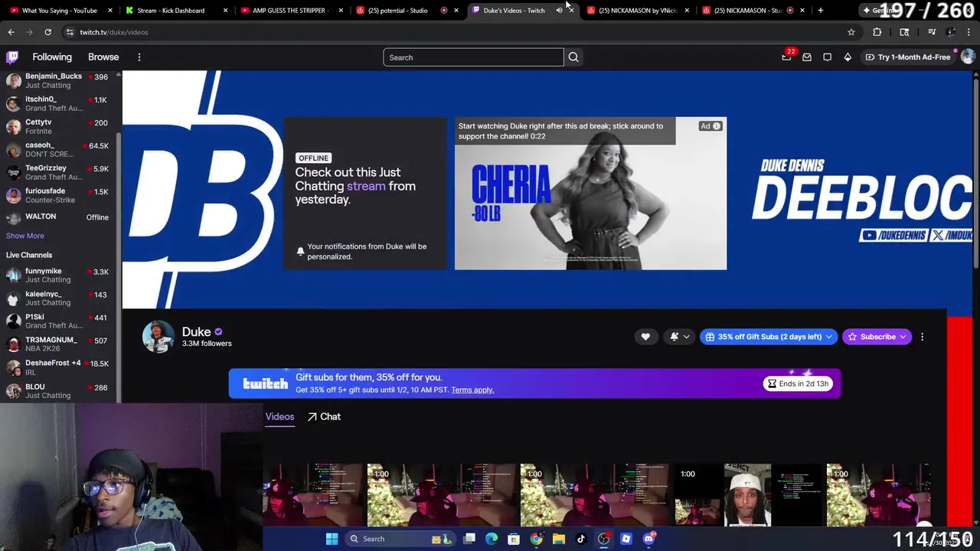The width and height of the screenshot is (980, 551).
Task: Click Duke's channel avatar
Action: tap(158, 337)
